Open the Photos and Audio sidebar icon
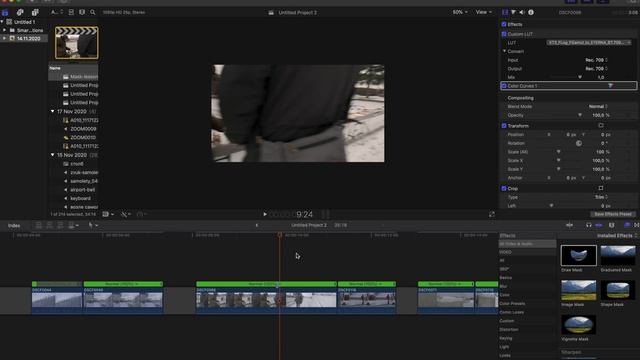The height and width of the screenshot is (360, 640). pyautogui.click(x=20, y=12)
